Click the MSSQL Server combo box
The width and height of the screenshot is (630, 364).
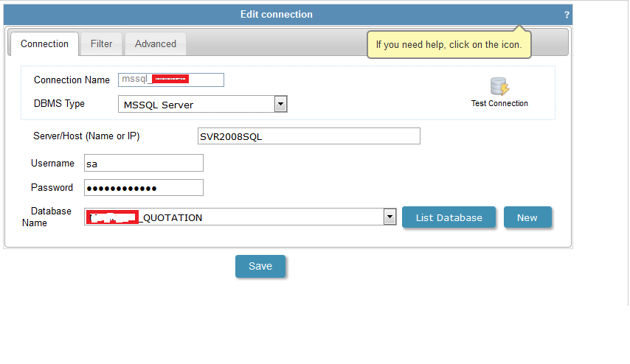195,105
